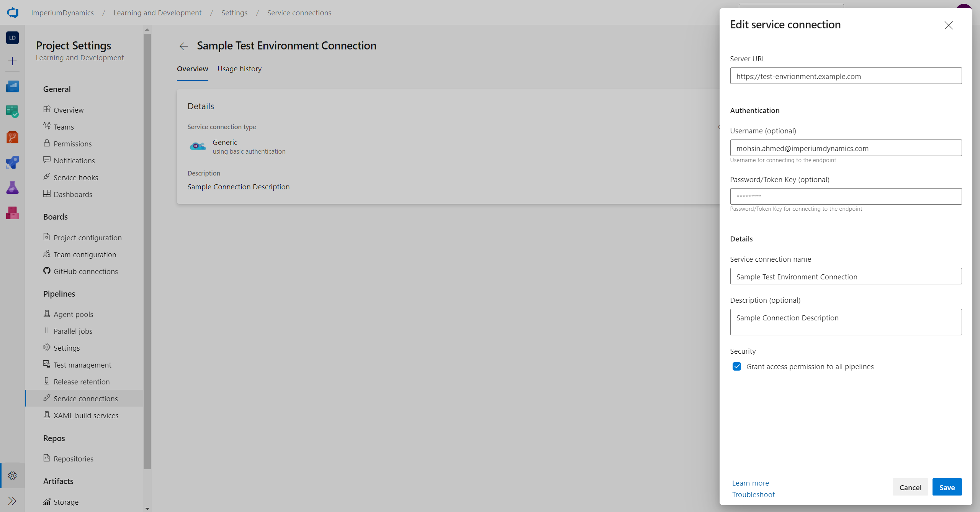Viewport: 980px width, 512px height.
Task: Open Repos using the branch icon
Action: pos(12,137)
